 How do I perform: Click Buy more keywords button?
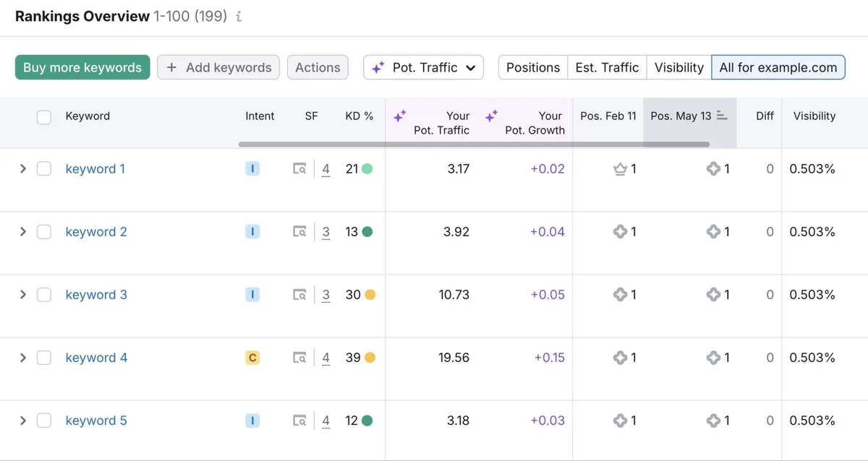[82, 67]
